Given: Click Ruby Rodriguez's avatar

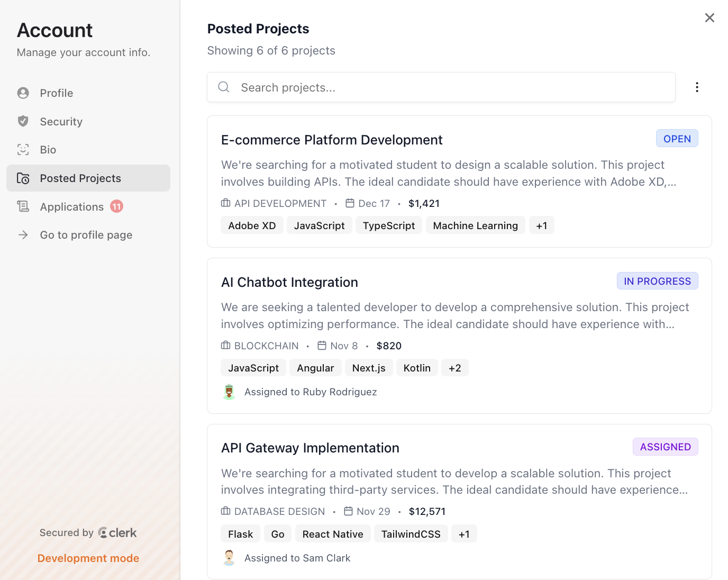Looking at the screenshot, I should click(x=229, y=392).
